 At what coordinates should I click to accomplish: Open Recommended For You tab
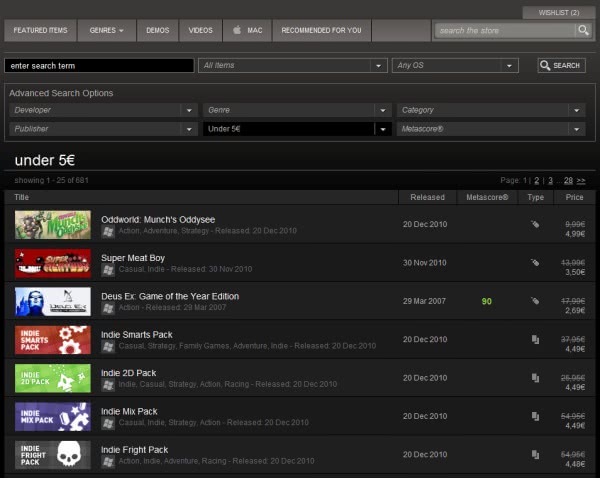321,30
